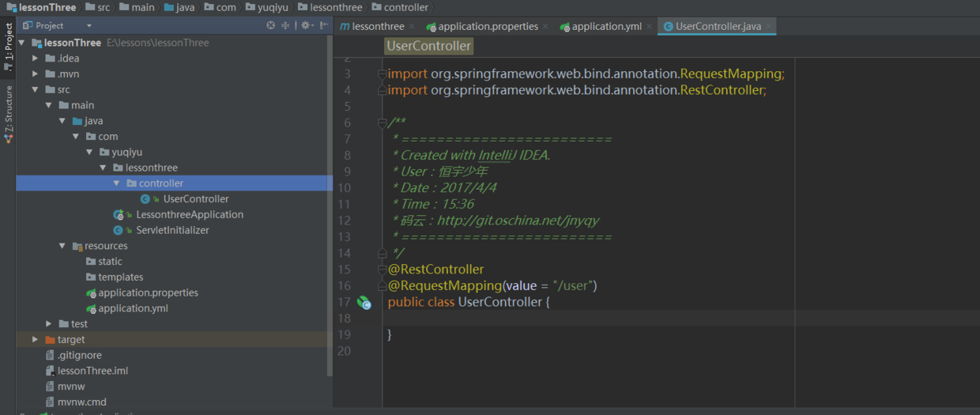Collapse the resources folder
This screenshot has height=415, width=980.
tap(62, 246)
